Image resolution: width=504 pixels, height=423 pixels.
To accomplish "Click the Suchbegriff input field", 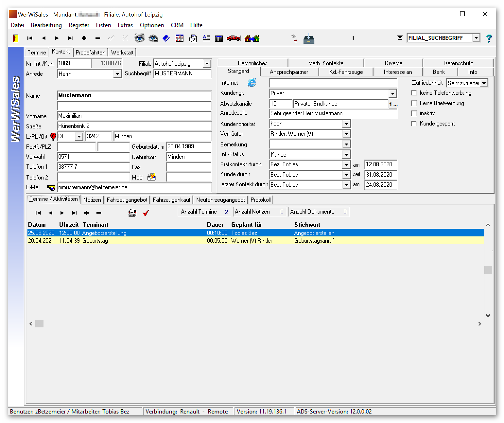I will pyautogui.click(x=182, y=73).
